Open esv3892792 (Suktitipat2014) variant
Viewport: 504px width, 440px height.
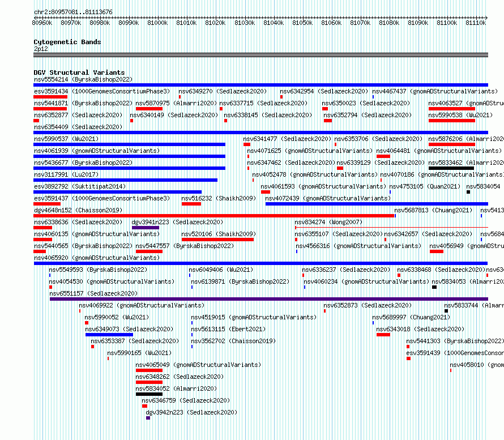coord(80,186)
